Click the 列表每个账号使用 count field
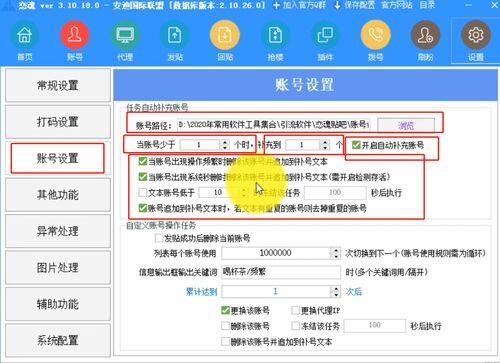The width and height of the screenshot is (500, 363). (x=276, y=253)
